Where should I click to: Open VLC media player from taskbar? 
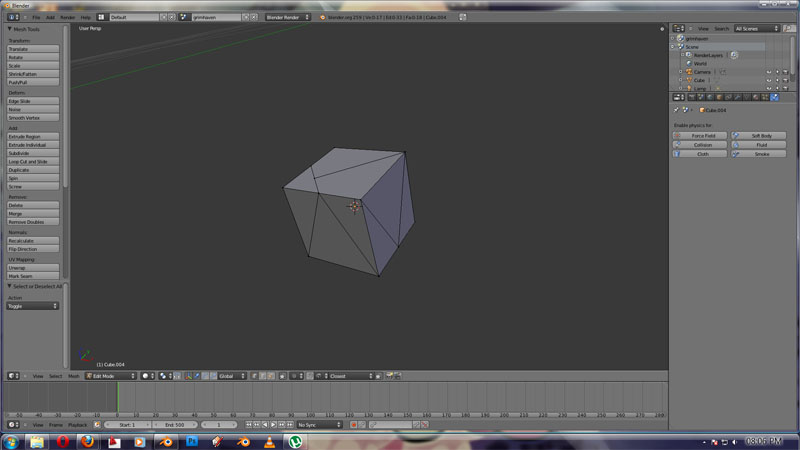coord(269,441)
